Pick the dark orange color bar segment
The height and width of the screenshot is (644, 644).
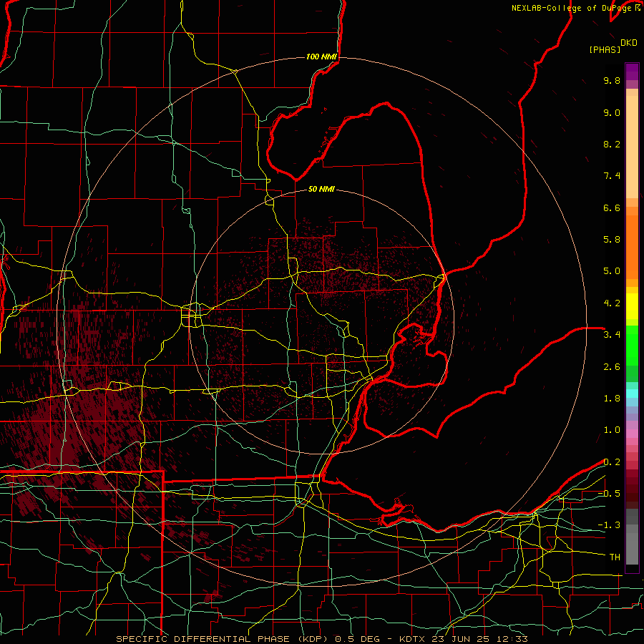[632, 248]
